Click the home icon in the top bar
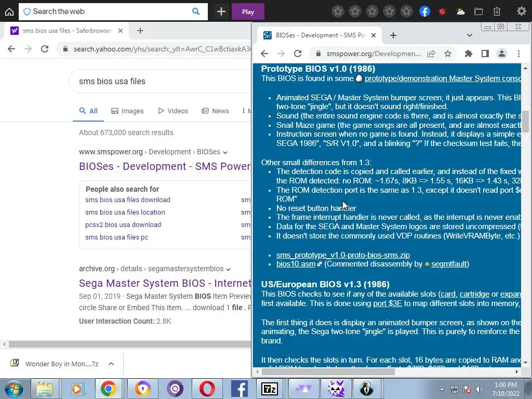This screenshot has height=399, width=532. [x=9, y=11]
